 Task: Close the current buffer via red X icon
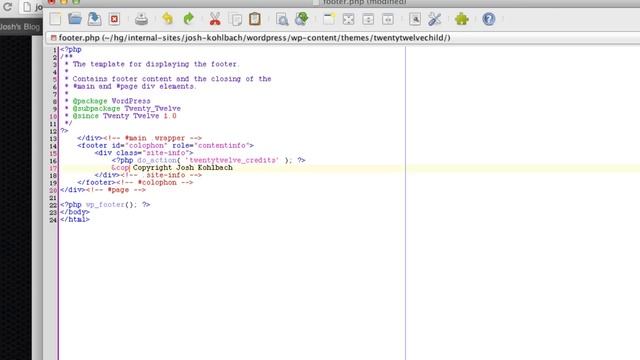(x=114, y=19)
